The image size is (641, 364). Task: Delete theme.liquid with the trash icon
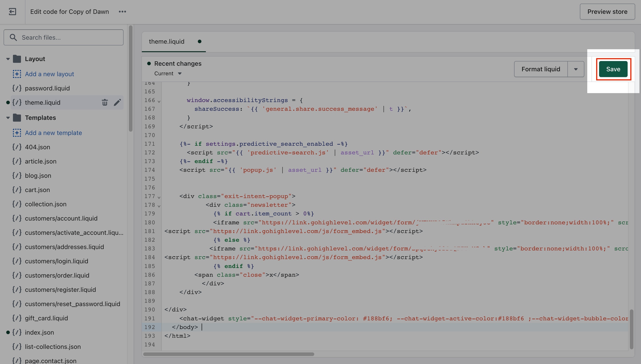click(x=105, y=102)
